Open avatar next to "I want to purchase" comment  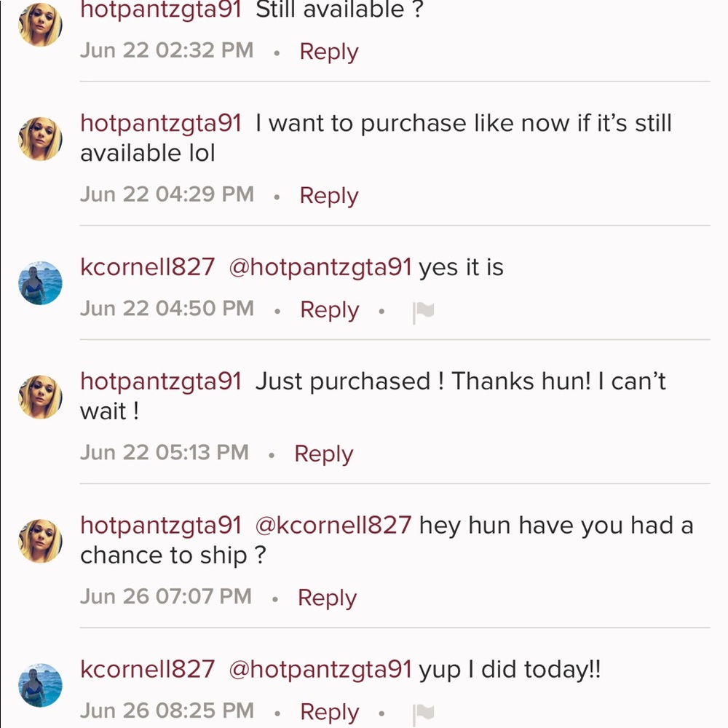coord(40,138)
